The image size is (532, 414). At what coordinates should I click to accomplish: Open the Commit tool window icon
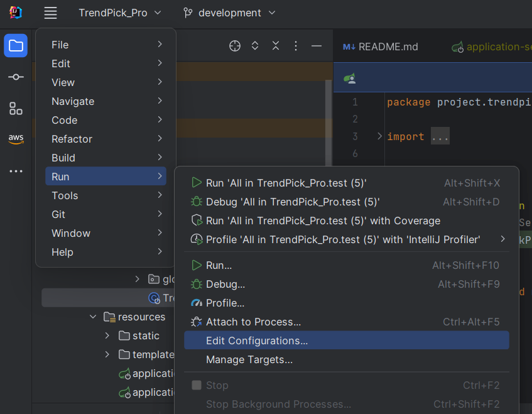(x=16, y=77)
